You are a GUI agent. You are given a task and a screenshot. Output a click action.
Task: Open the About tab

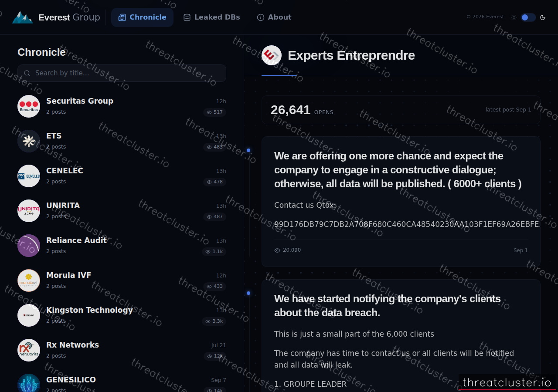click(x=274, y=17)
